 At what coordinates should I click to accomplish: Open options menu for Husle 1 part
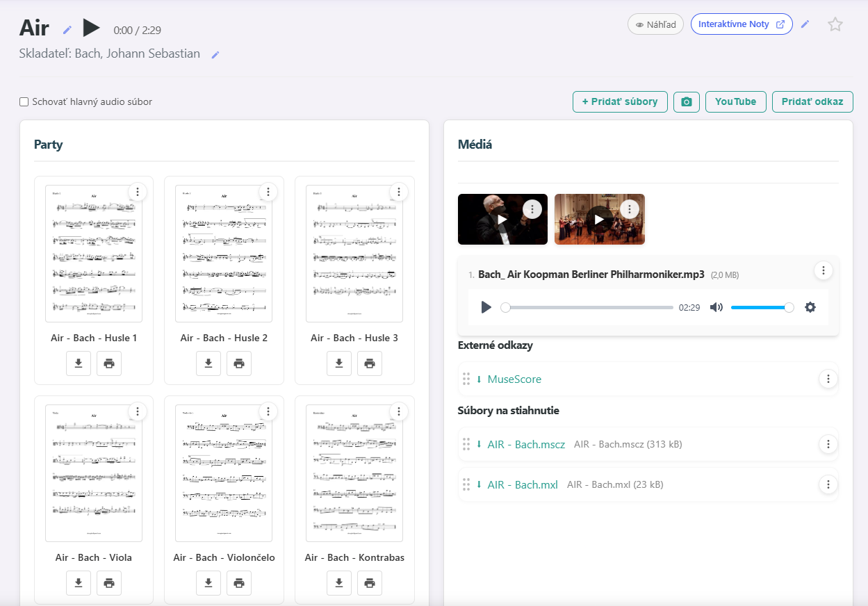pos(138,192)
